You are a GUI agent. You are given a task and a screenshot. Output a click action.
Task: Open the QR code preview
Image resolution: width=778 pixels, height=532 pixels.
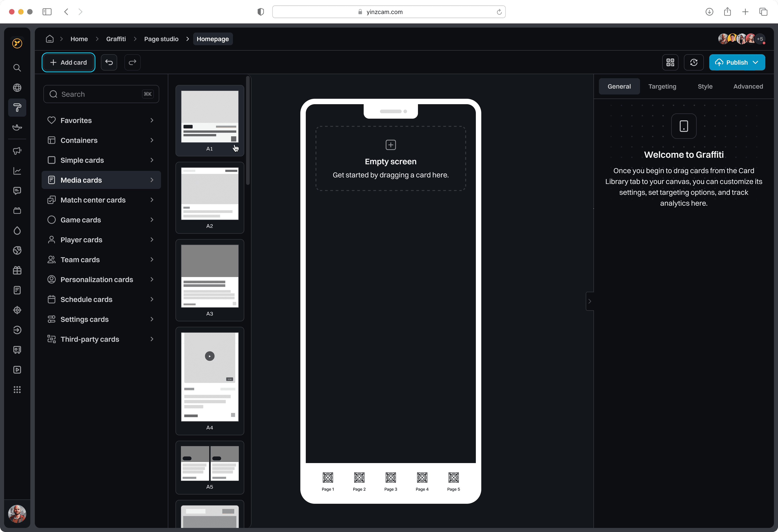[670, 62]
